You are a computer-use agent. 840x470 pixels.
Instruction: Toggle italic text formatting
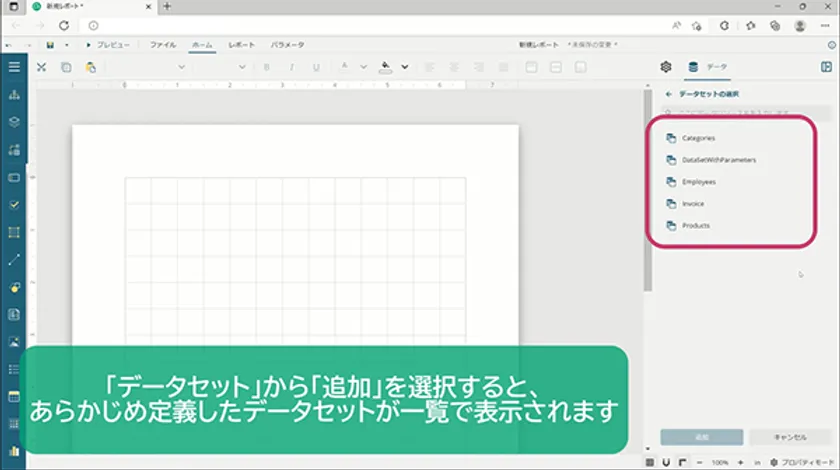pyautogui.click(x=291, y=67)
